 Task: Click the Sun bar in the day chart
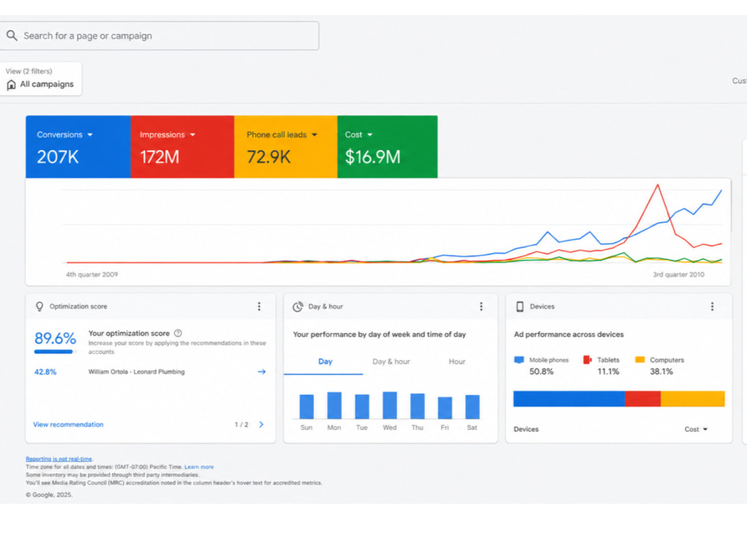pyautogui.click(x=306, y=406)
